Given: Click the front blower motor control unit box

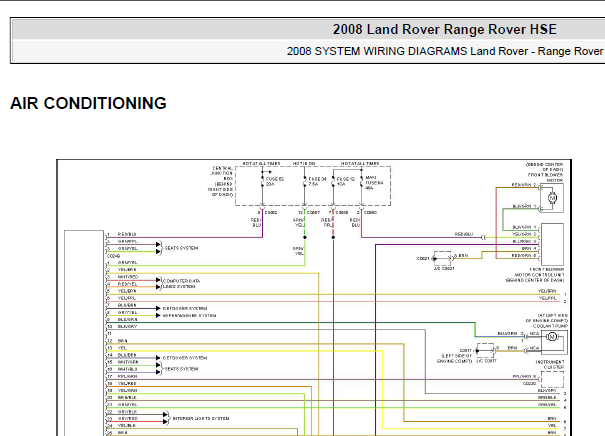Looking at the screenshot, I should point(552,244).
